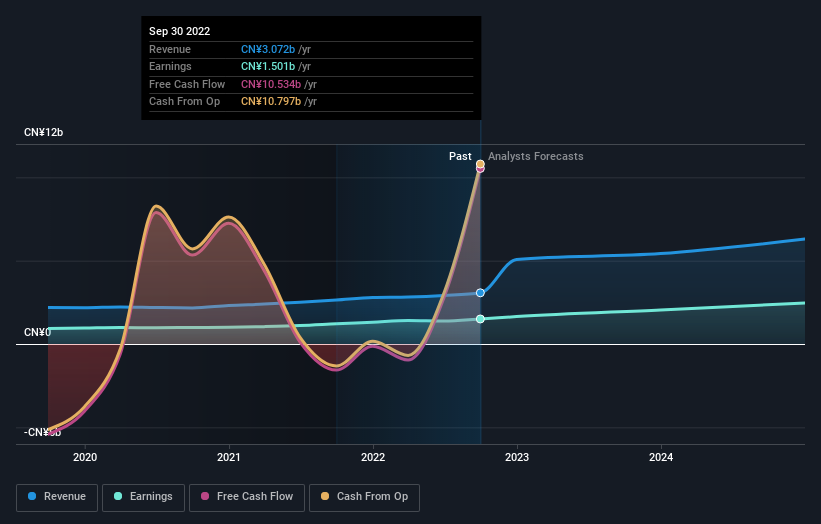Click the 2021 x-axis label

point(229,458)
